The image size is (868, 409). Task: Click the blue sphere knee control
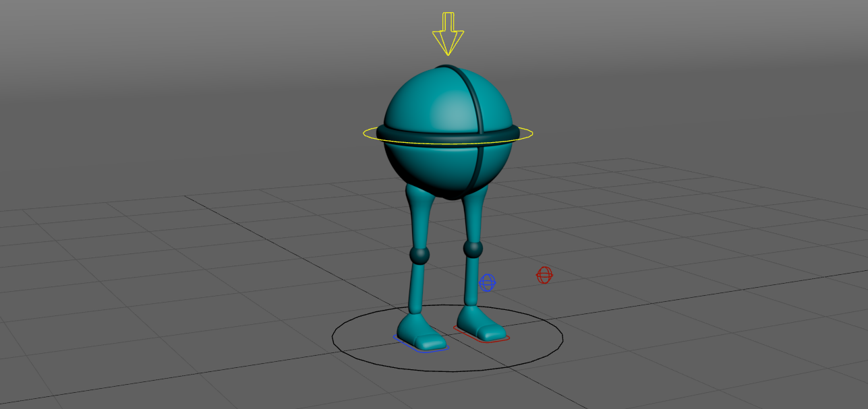(487, 282)
